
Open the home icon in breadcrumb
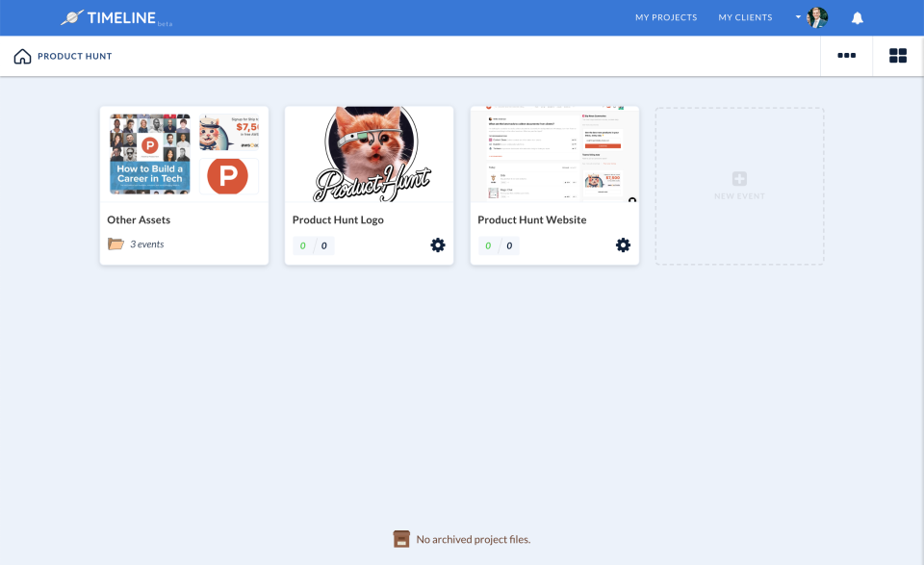[22, 56]
